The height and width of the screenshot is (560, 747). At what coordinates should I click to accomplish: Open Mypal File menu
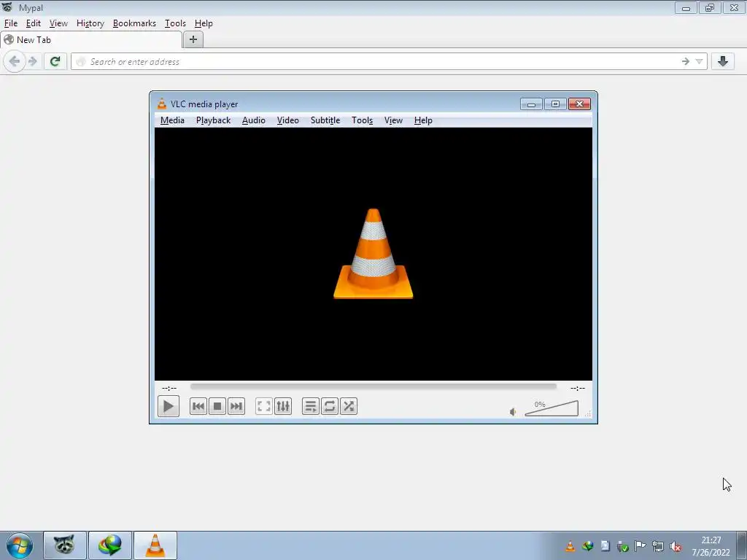[11, 23]
